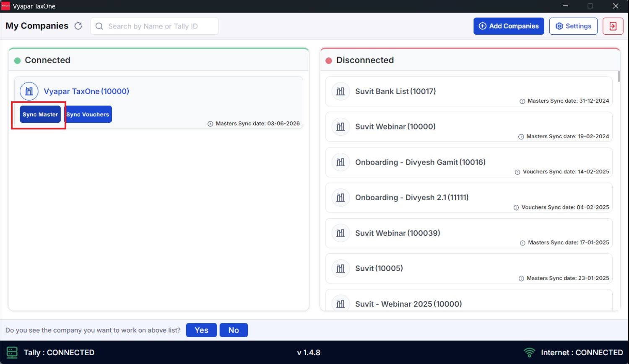Refresh the My Companies list
This screenshot has width=629, height=364.
pos(78,26)
